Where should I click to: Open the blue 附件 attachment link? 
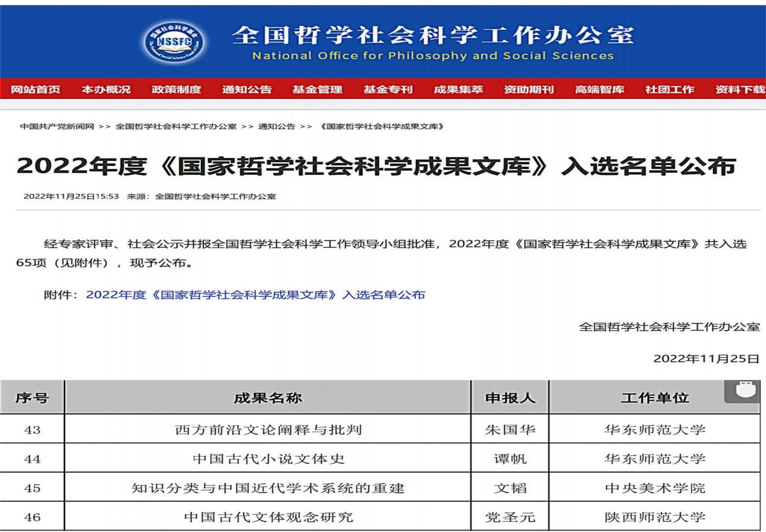pyautogui.click(x=255, y=294)
